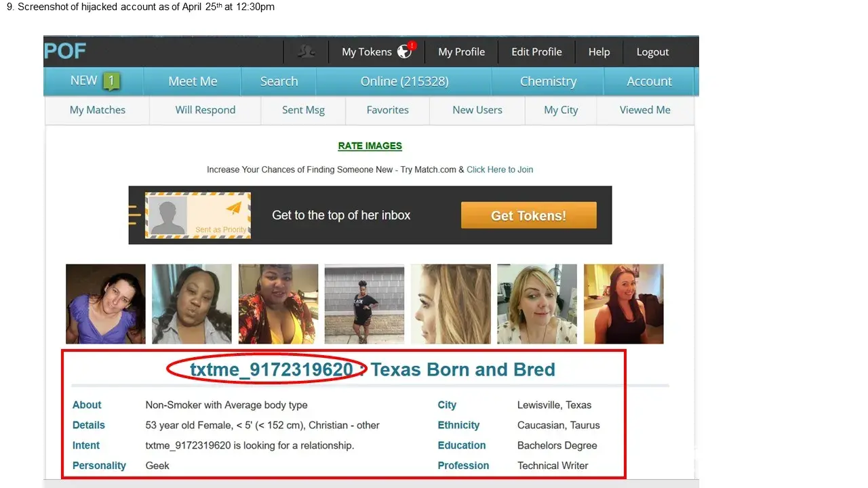Click Lewisville, Texas city value
Viewport: 868px width, 488px height.
click(555, 405)
